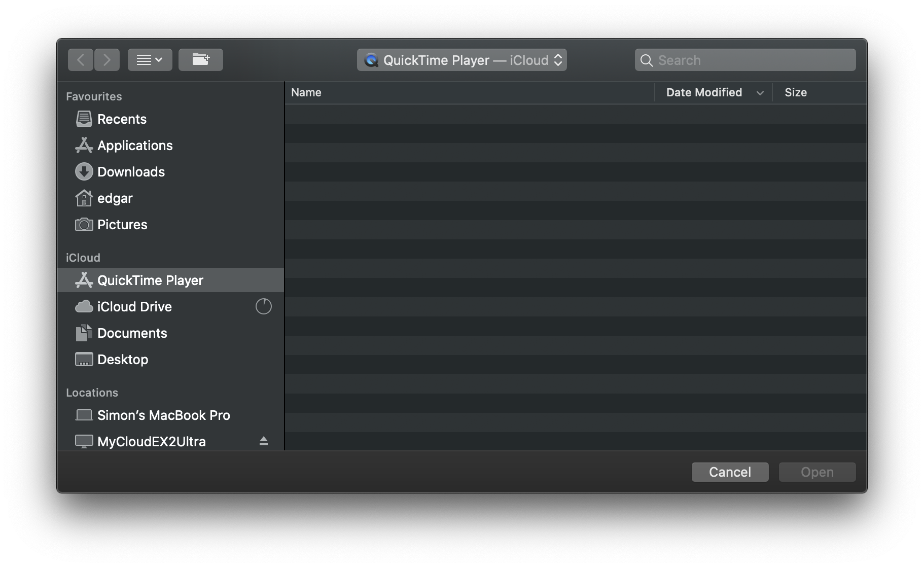Open the list view options dropdown
This screenshot has height=568, width=924.
[150, 60]
